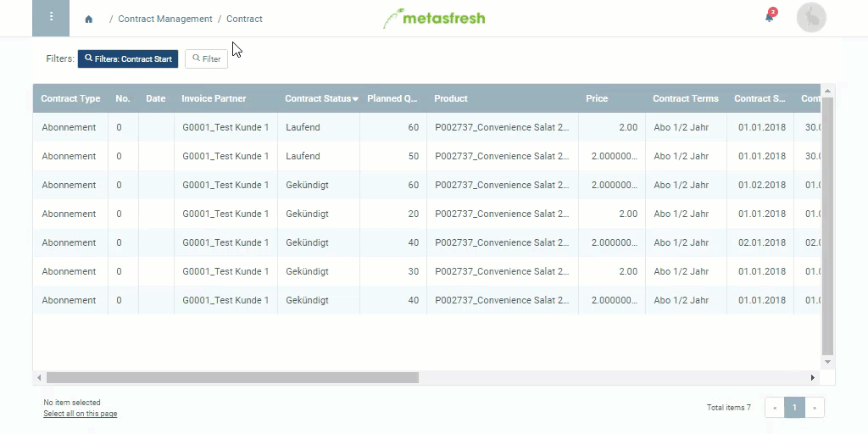The image size is (868, 434).
Task: Click the horizontal scrollbar right arrow
Action: pyautogui.click(x=813, y=377)
